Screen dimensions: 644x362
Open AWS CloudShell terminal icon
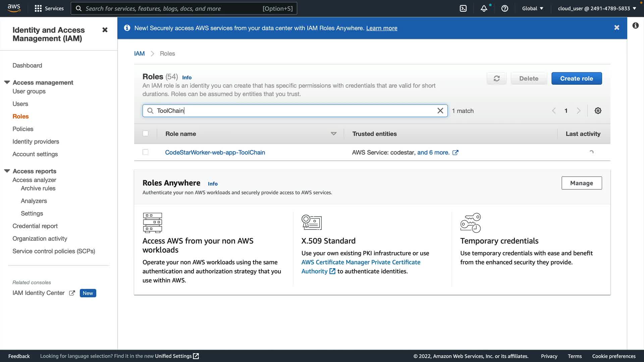pyautogui.click(x=463, y=8)
